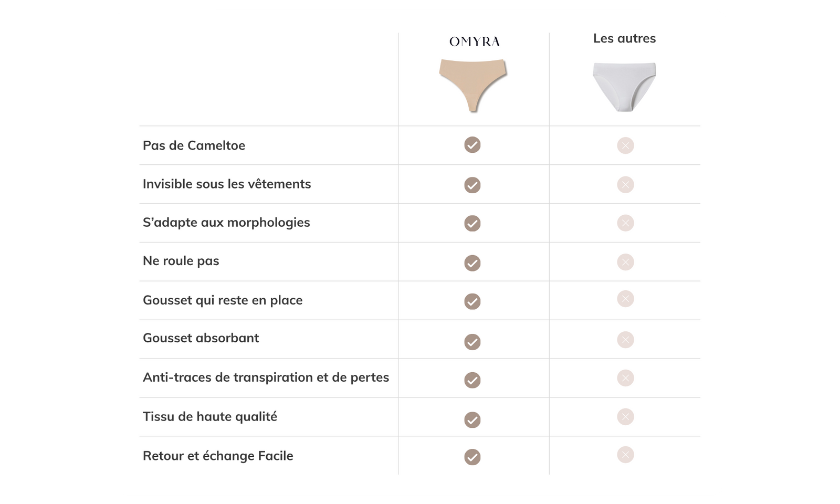Click Les autres X for Gousset absorbant
This screenshot has width=840, height=504.
pyautogui.click(x=625, y=340)
